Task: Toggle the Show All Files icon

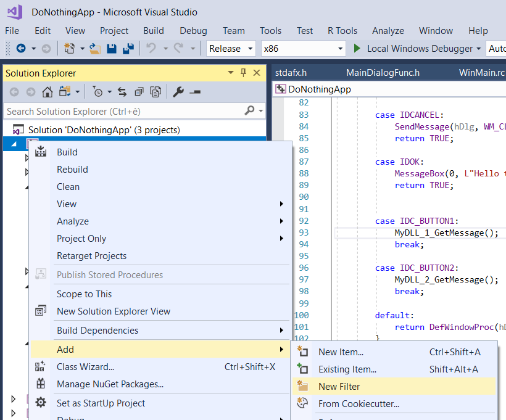Action: pyautogui.click(x=156, y=93)
